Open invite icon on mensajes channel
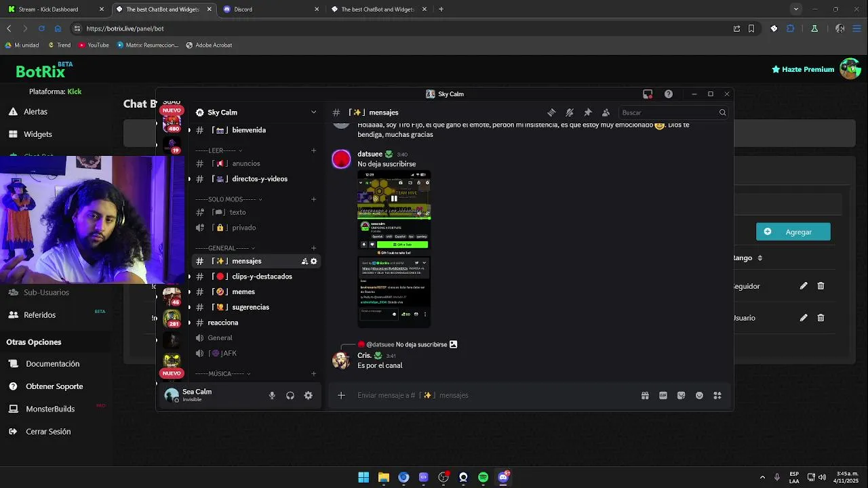 click(x=304, y=261)
